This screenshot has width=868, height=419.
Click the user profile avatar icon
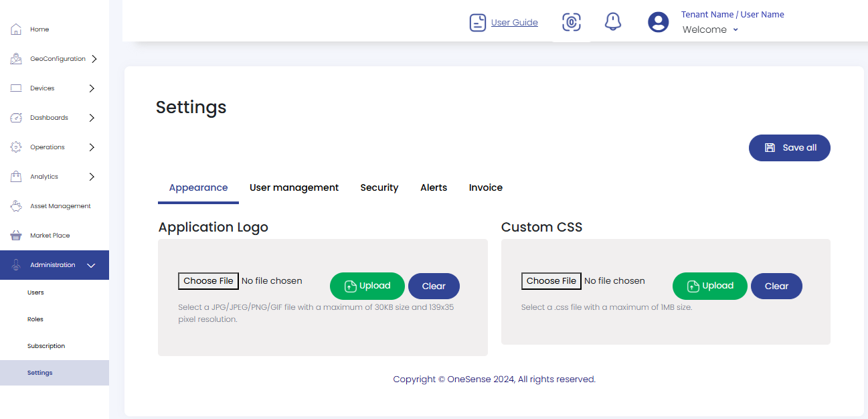(658, 22)
